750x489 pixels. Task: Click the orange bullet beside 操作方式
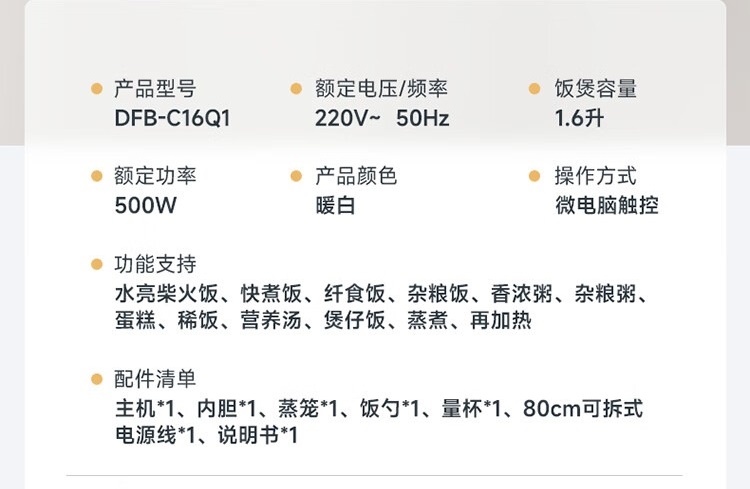point(534,176)
